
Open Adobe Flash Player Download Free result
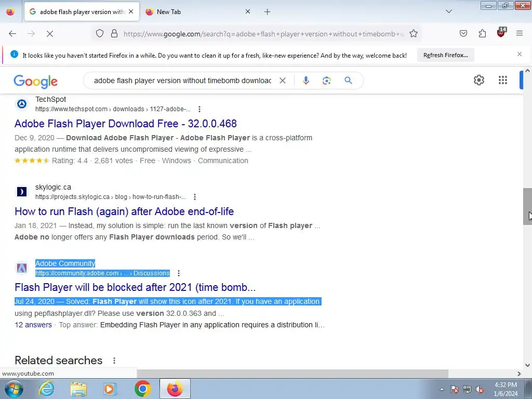[x=126, y=124]
